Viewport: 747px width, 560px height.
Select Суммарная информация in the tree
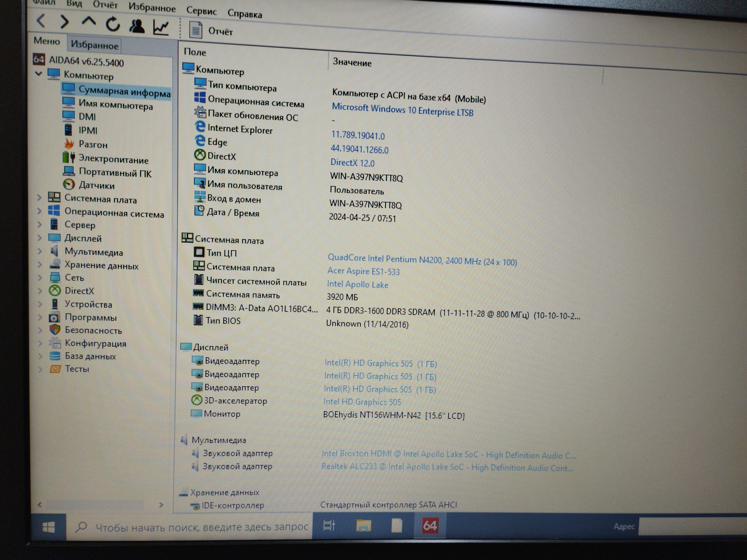116,91
